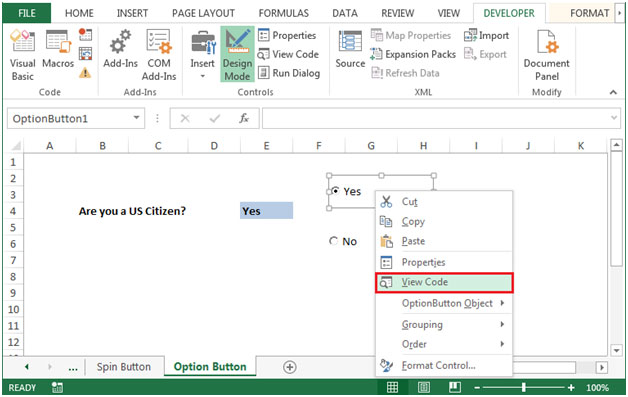Choose Copy from the context menu
The width and height of the screenshot is (628, 397).
[444, 221]
